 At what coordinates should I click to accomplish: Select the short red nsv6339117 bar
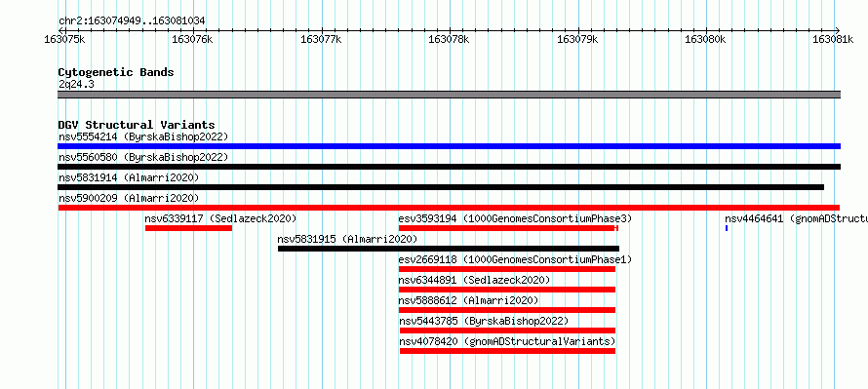[x=188, y=228]
